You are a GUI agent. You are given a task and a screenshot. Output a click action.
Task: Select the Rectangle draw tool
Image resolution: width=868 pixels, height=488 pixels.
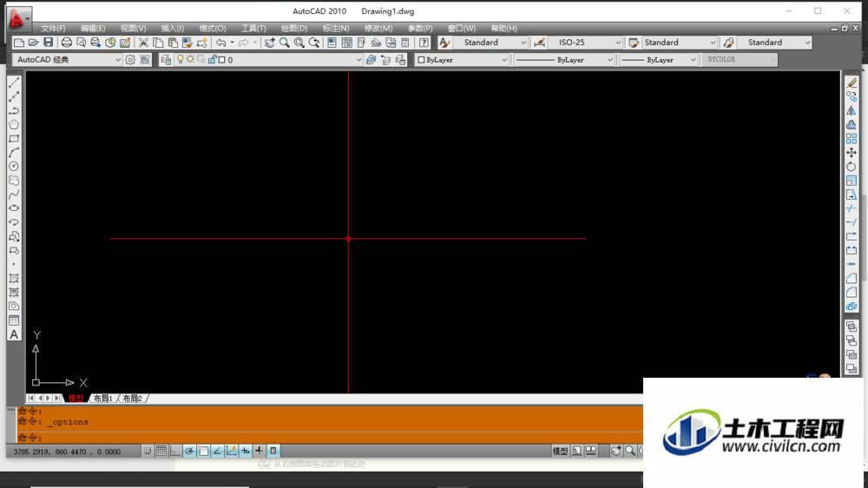tap(14, 138)
